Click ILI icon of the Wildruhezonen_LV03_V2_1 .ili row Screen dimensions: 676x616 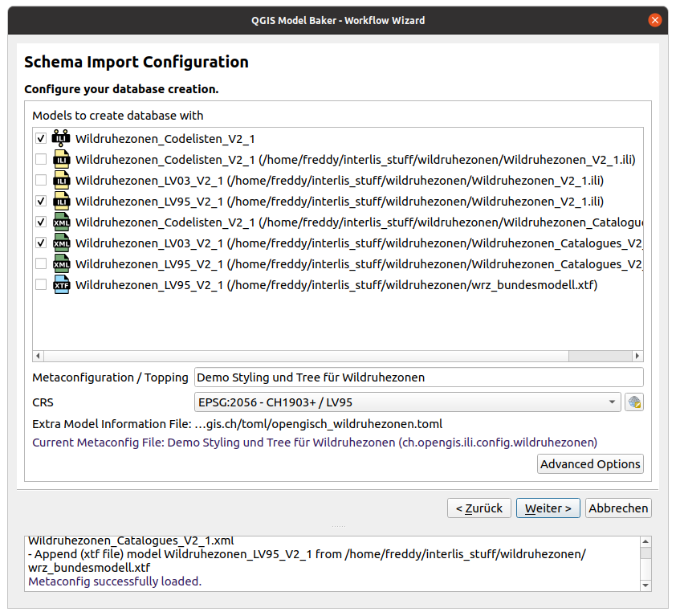[61, 180]
